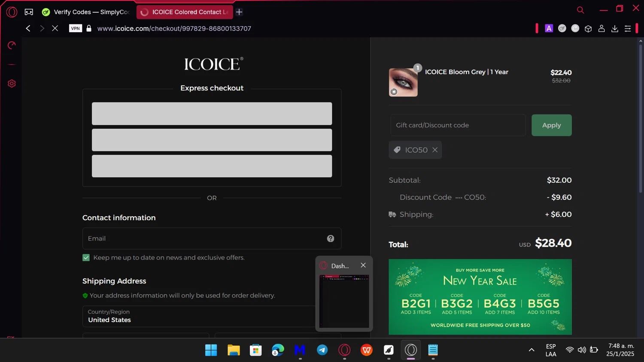Open the Opera GX taskbar icon
This screenshot has height=362, width=644.
coord(344,350)
